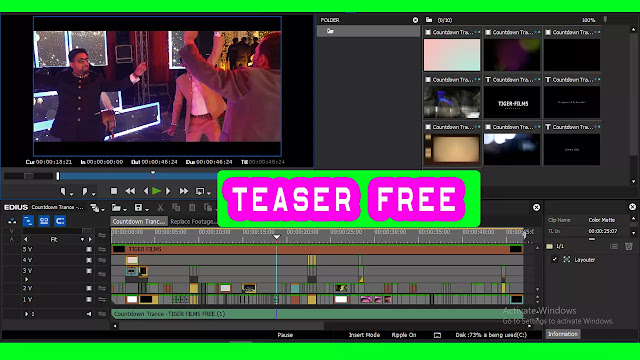Toggle the 2 V track video mute
640x360 pixels.
[x=89, y=288]
